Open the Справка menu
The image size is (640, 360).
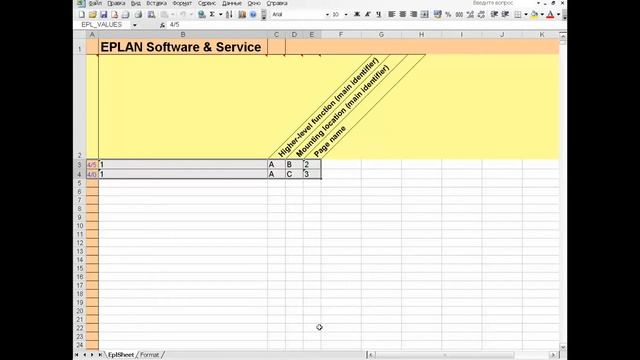(277, 3)
